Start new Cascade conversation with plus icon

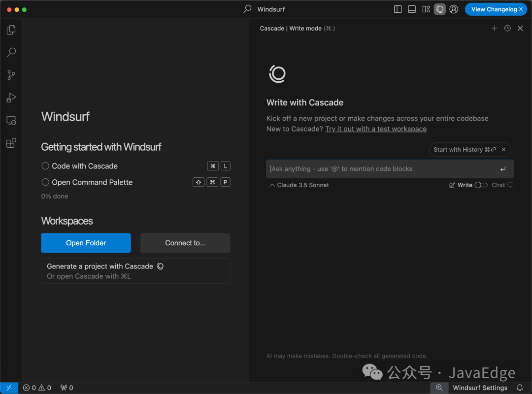(494, 28)
